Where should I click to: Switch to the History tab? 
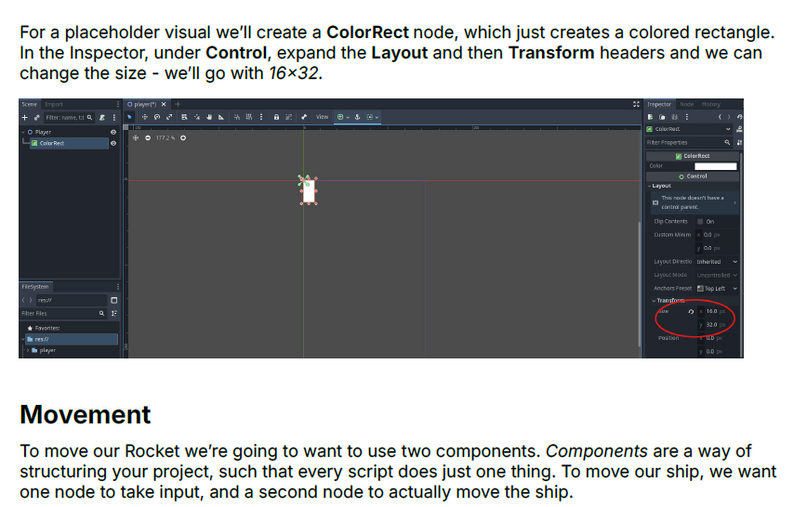(711, 104)
